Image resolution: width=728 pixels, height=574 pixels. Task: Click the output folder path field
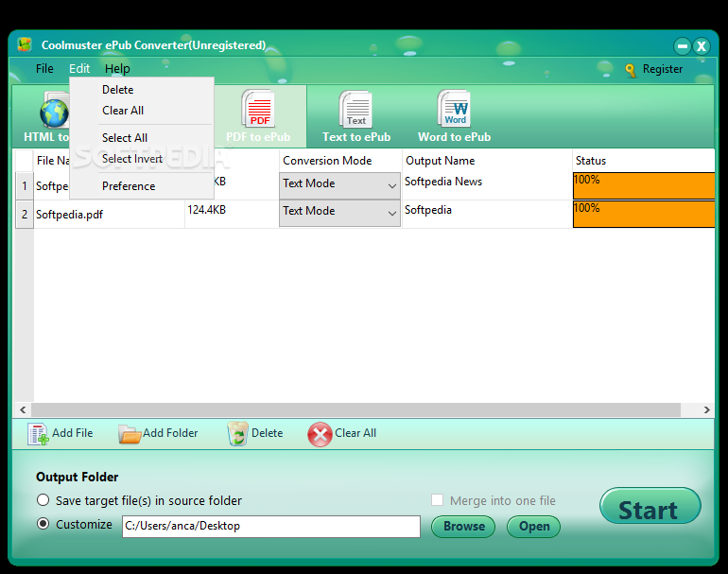coord(271,527)
